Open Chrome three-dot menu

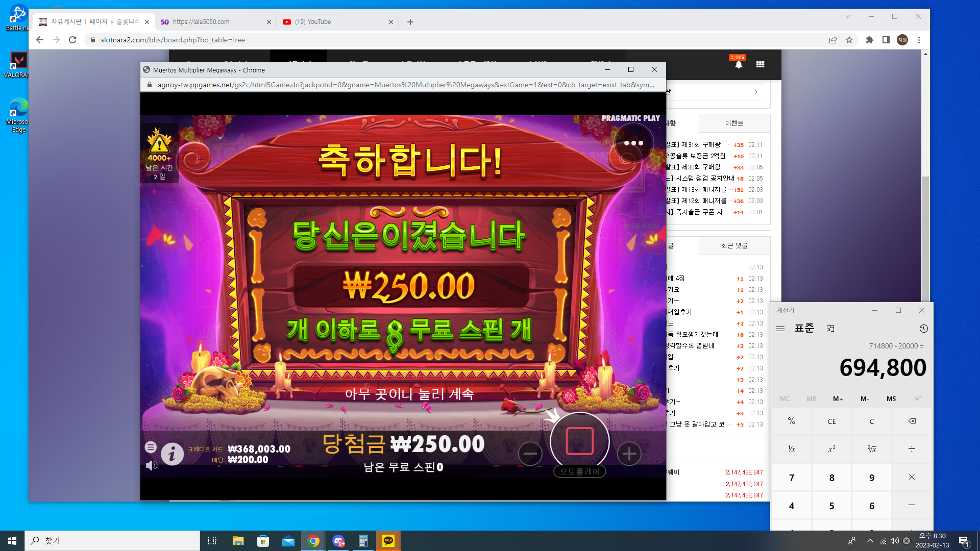(x=919, y=40)
